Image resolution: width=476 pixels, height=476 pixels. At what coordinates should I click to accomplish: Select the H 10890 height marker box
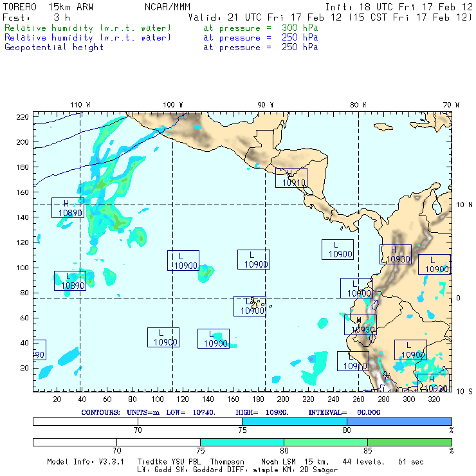tap(68, 208)
